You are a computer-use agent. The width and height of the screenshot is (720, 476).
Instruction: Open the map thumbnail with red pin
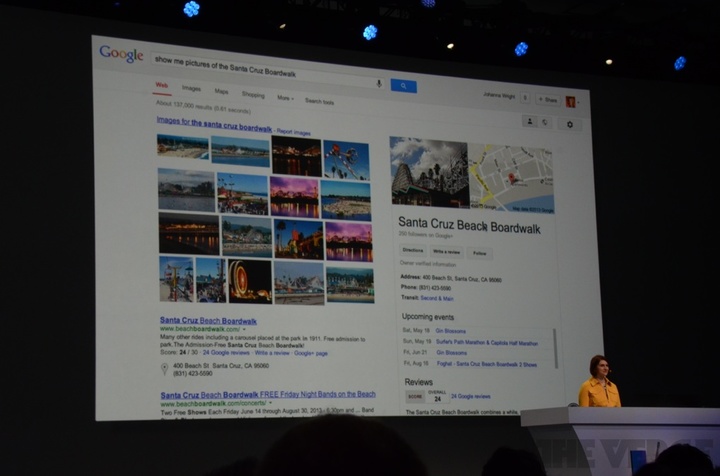[x=512, y=178]
